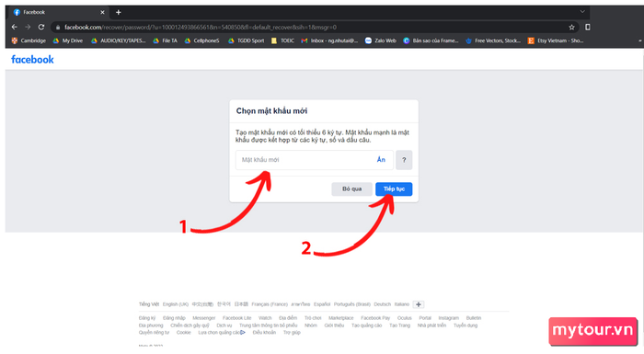Viewport: 644px width, 354px height.
Task: Open the Facebook Pay footer link
Action: pyautogui.click(x=375, y=318)
